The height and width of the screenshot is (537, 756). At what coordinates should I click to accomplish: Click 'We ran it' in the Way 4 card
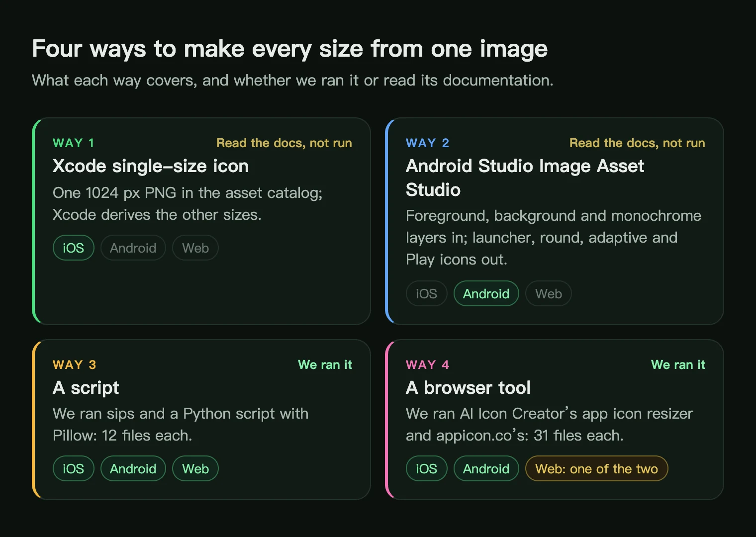point(678,365)
